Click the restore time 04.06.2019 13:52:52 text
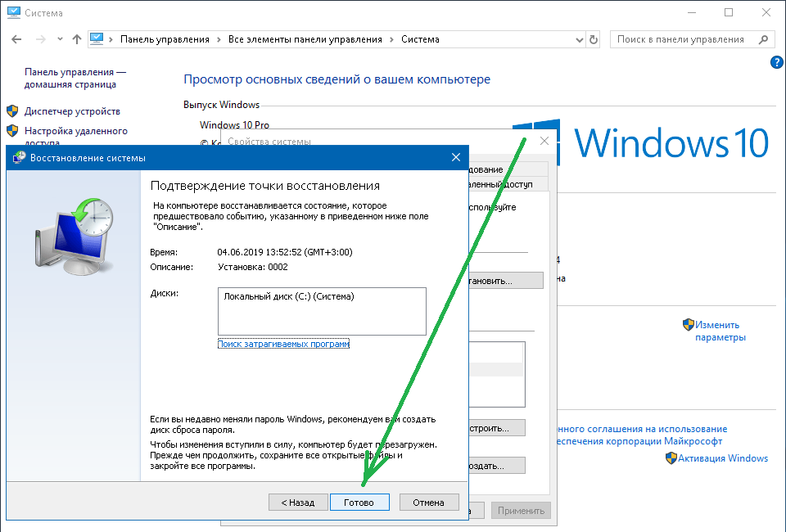This screenshot has width=786, height=532. (x=285, y=252)
